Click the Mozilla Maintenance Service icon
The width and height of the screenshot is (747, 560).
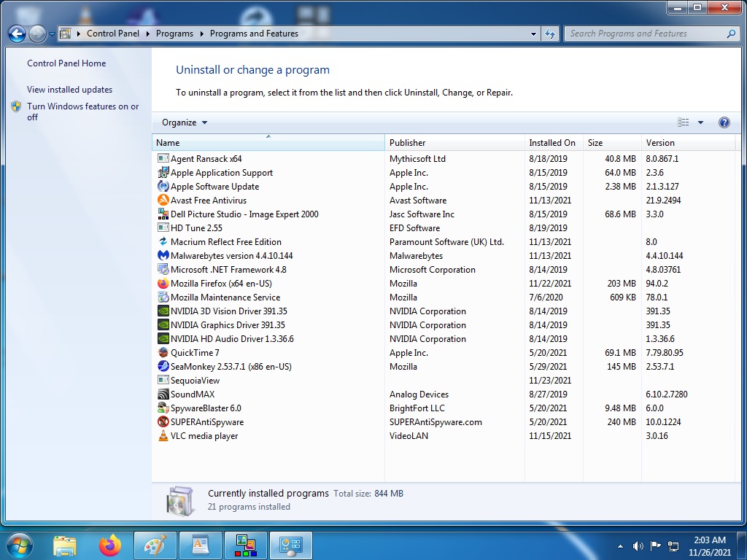coord(163,297)
